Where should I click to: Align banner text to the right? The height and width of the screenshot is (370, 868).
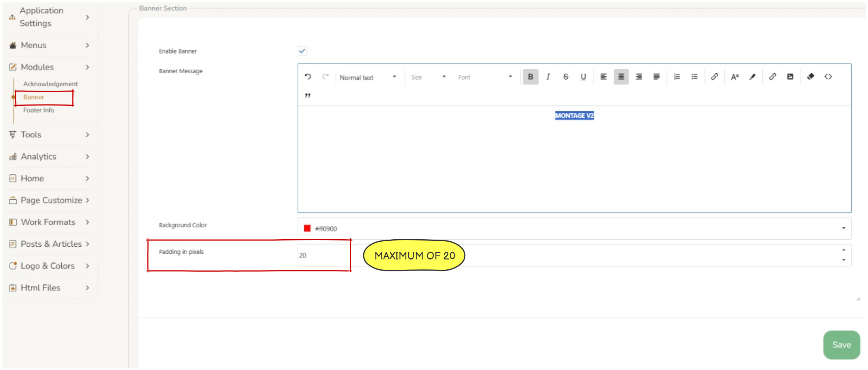point(639,77)
